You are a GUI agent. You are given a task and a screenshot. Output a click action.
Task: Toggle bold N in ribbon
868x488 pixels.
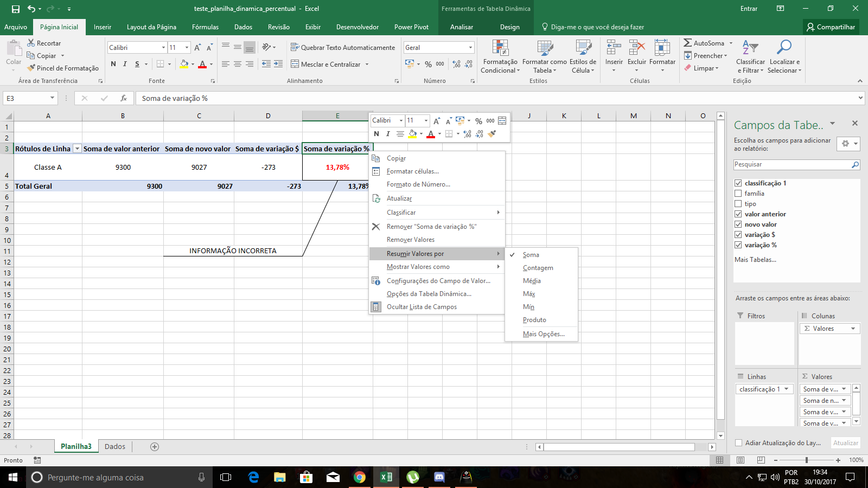113,64
